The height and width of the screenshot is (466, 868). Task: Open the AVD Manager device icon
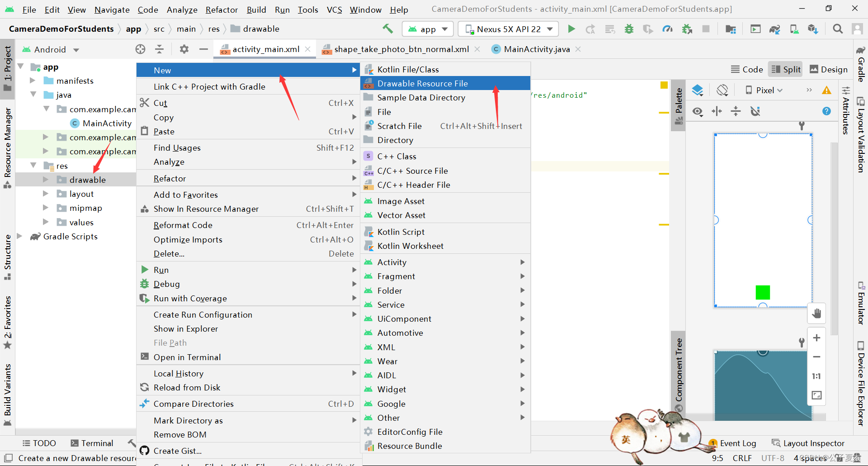(x=794, y=29)
